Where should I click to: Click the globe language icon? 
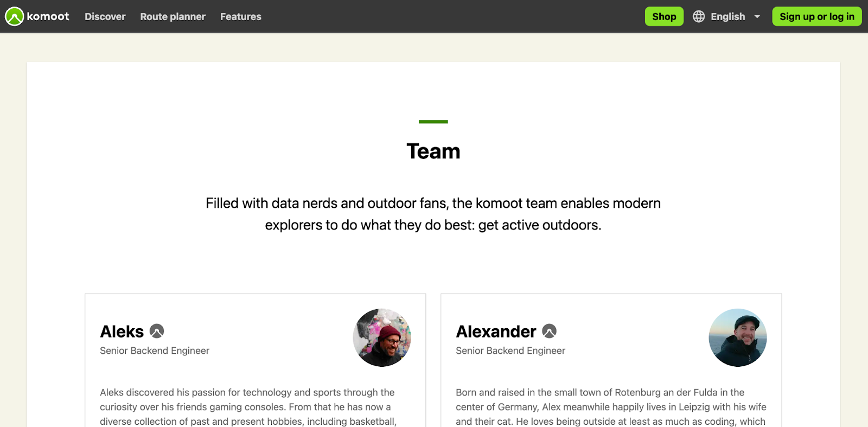tap(699, 16)
